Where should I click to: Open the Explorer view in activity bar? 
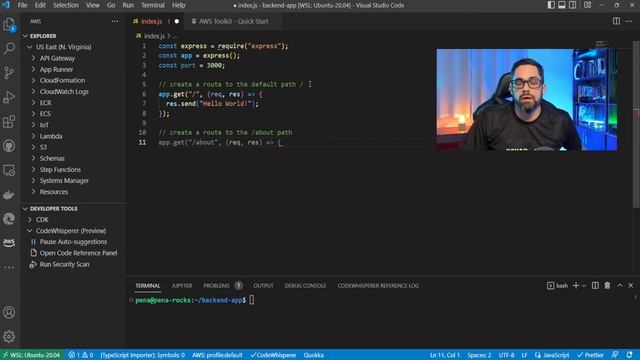click(9, 25)
